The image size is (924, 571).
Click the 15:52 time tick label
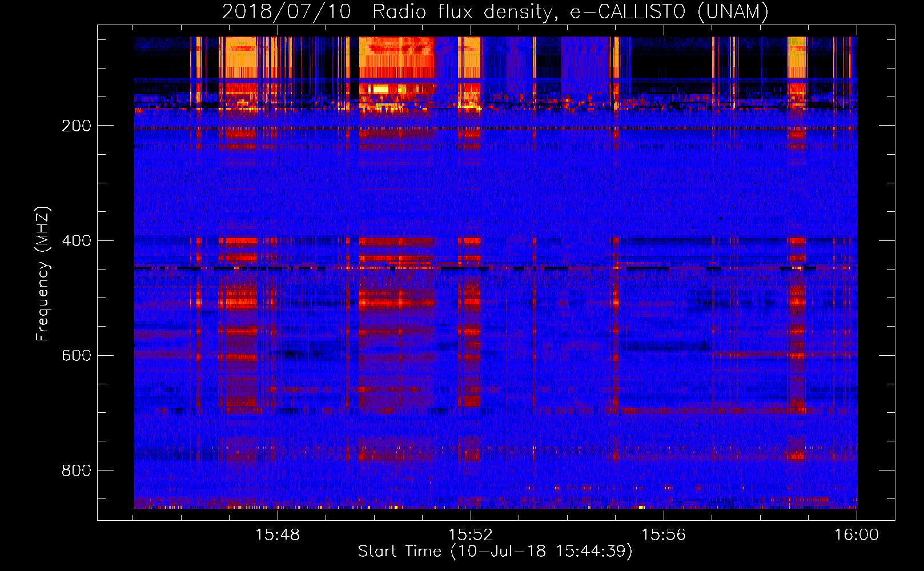click(x=471, y=535)
